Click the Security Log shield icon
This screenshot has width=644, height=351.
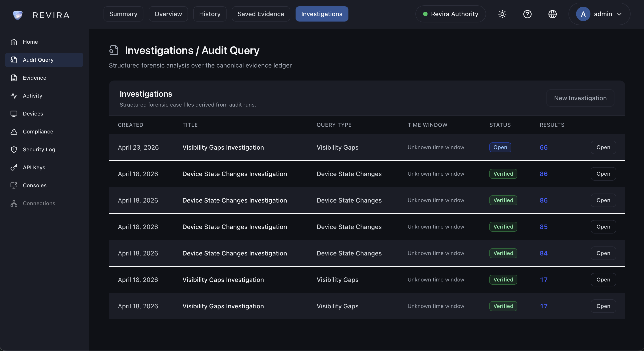14,149
